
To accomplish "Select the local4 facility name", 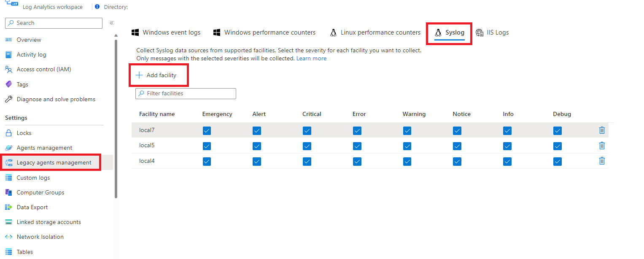I will 147,161.
